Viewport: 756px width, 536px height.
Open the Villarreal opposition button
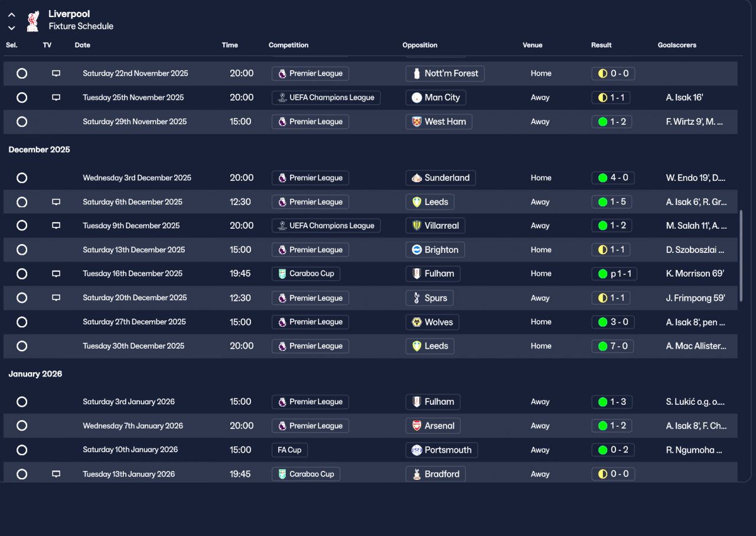pos(436,226)
